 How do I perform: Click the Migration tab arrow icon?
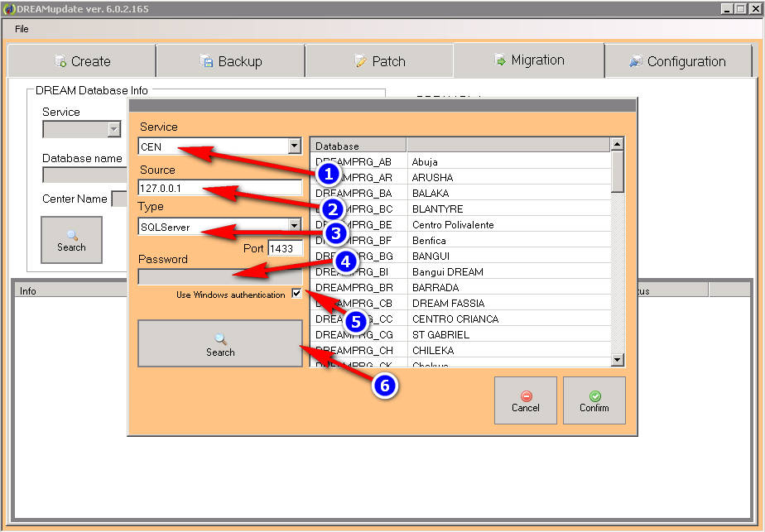pyautogui.click(x=500, y=60)
